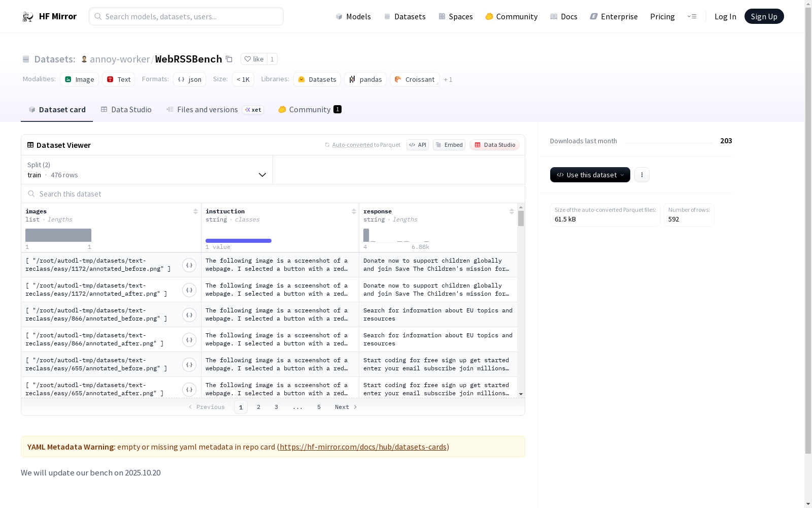Filter by Text modality tag
The height and width of the screenshot is (508, 812).
(119, 79)
